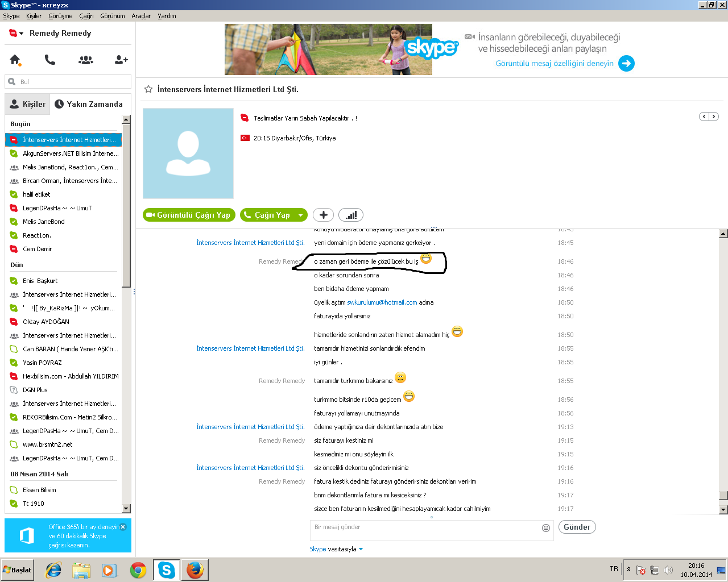
Task: Click the volume icon in system tray
Action: [668, 570]
